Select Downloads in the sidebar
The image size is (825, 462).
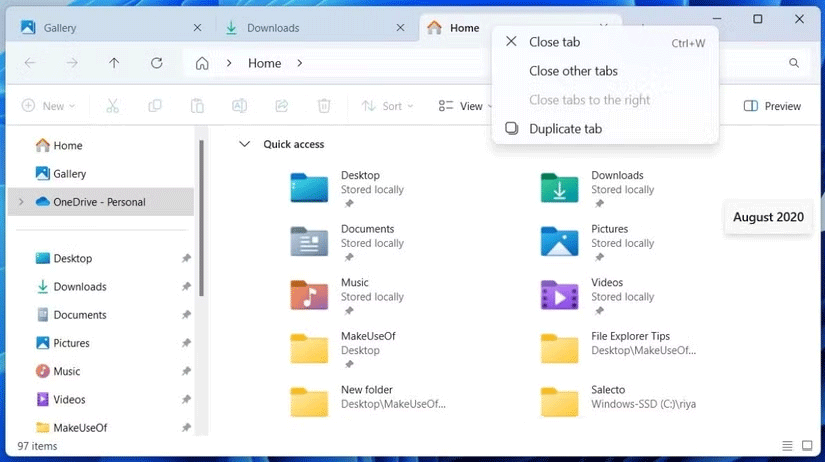point(79,287)
